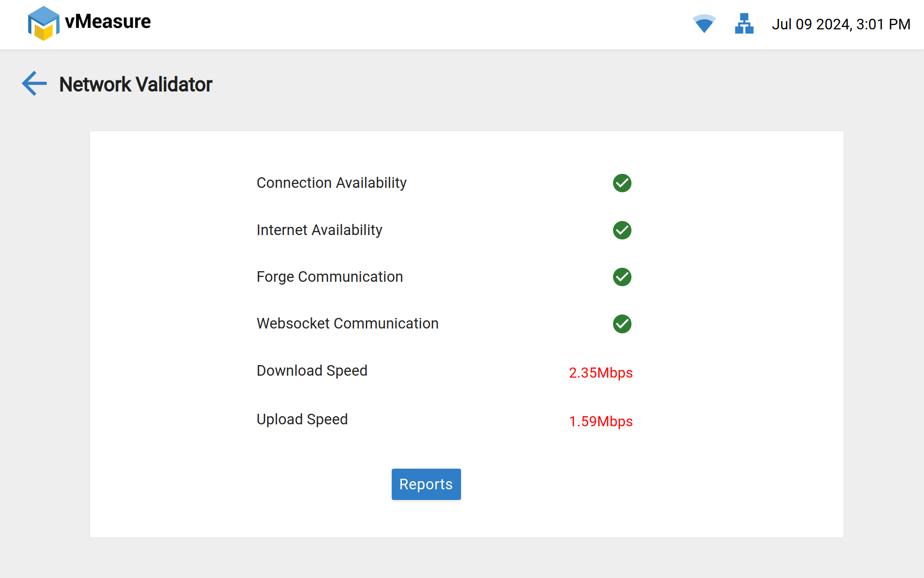924x578 pixels.
Task: Click the Connection Availability label
Action: pyautogui.click(x=332, y=183)
